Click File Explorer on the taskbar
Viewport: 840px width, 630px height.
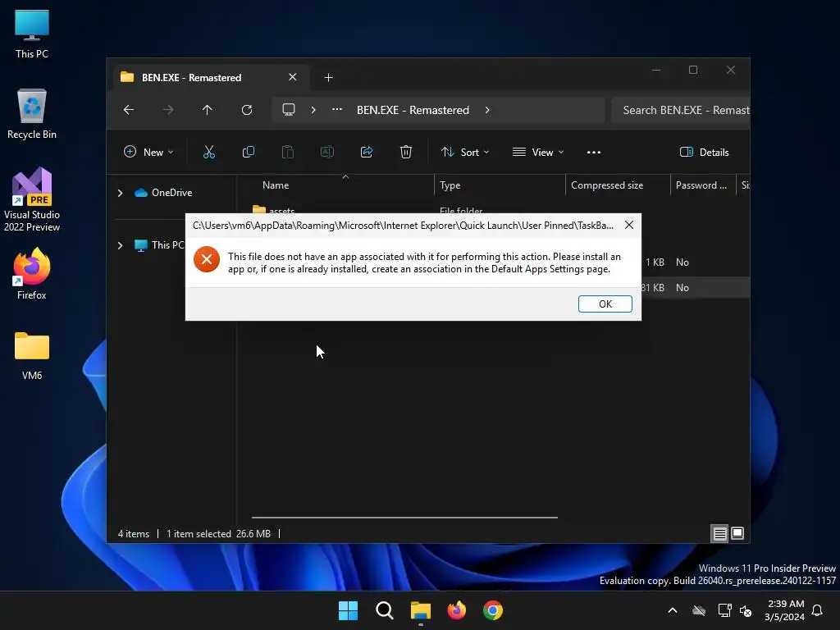(x=421, y=610)
